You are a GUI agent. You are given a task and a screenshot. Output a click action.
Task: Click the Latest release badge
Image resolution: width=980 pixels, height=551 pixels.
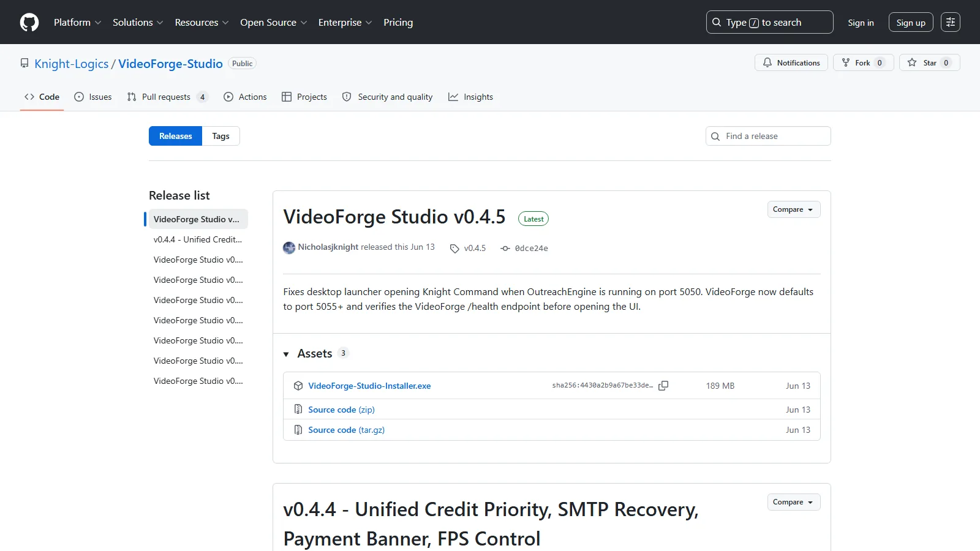533,219
